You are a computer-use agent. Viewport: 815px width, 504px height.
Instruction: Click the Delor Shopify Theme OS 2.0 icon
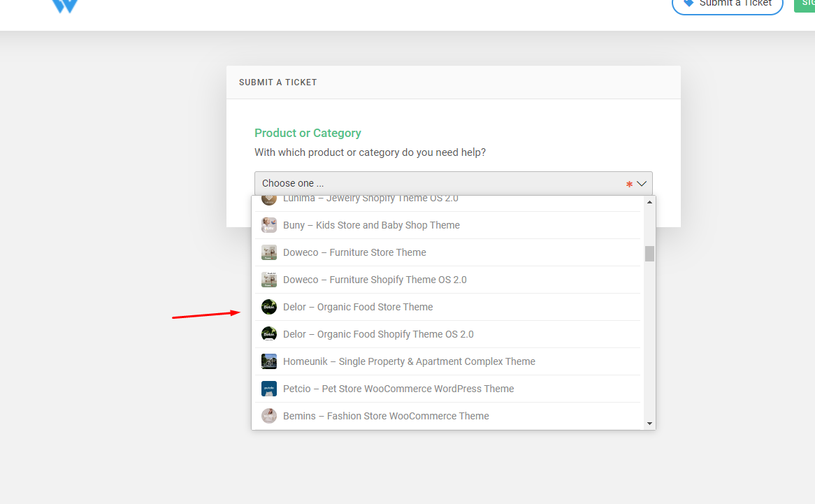point(268,334)
